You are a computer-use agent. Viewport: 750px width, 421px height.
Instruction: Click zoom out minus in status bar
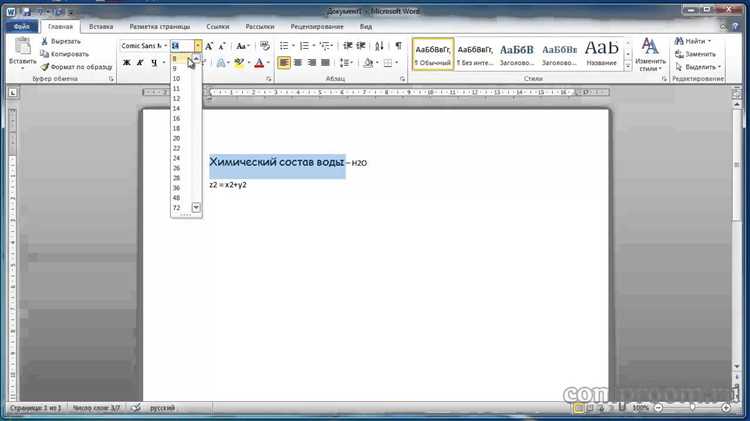(x=659, y=408)
